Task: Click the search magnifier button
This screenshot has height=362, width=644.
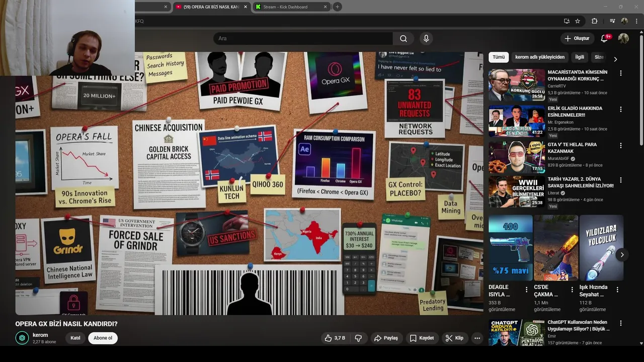Action: [404, 39]
